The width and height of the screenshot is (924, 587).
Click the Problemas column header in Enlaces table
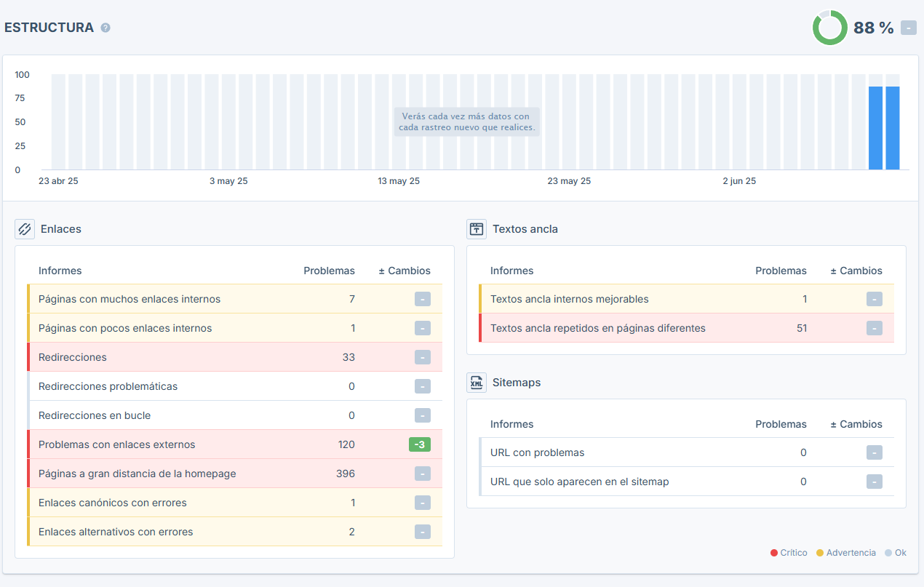pyautogui.click(x=330, y=271)
